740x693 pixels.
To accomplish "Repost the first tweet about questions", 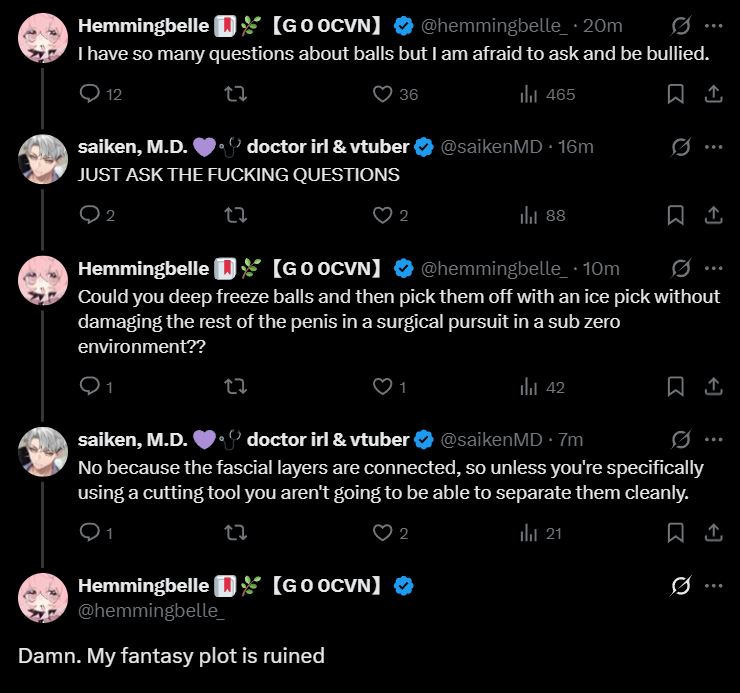I will (x=235, y=94).
